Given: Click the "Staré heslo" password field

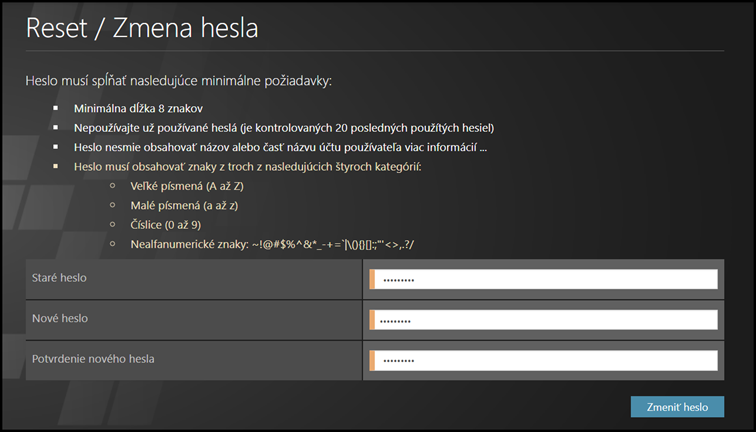Looking at the screenshot, I should pyautogui.click(x=545, y=280).
